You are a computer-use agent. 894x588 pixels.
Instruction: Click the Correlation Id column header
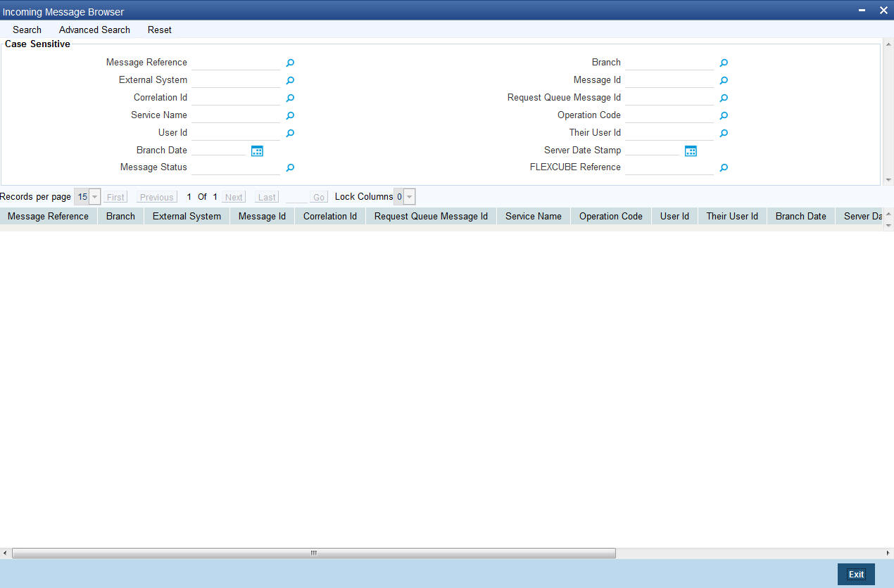pos(330,217)
